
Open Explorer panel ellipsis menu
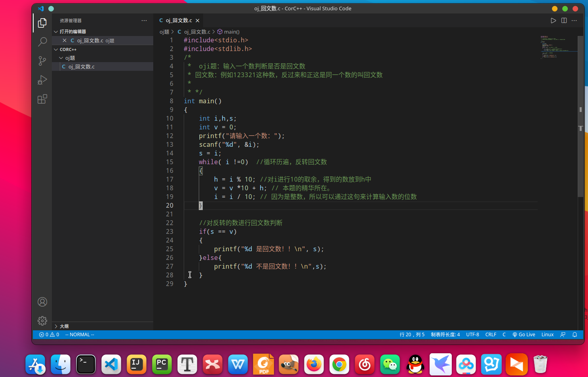coord(144,21)
